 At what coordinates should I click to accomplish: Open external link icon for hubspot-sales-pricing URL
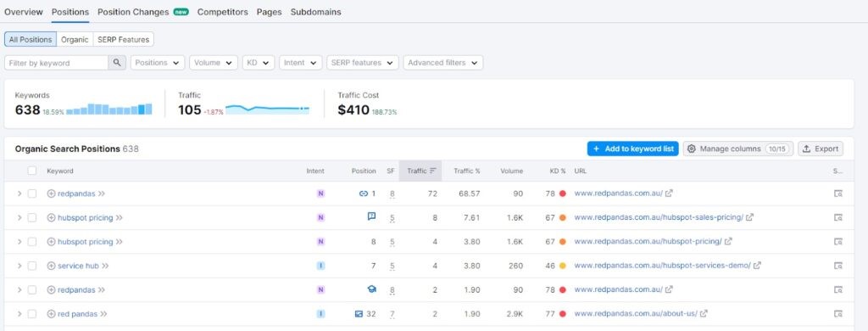pyautogui.click(x=749, y=217)
